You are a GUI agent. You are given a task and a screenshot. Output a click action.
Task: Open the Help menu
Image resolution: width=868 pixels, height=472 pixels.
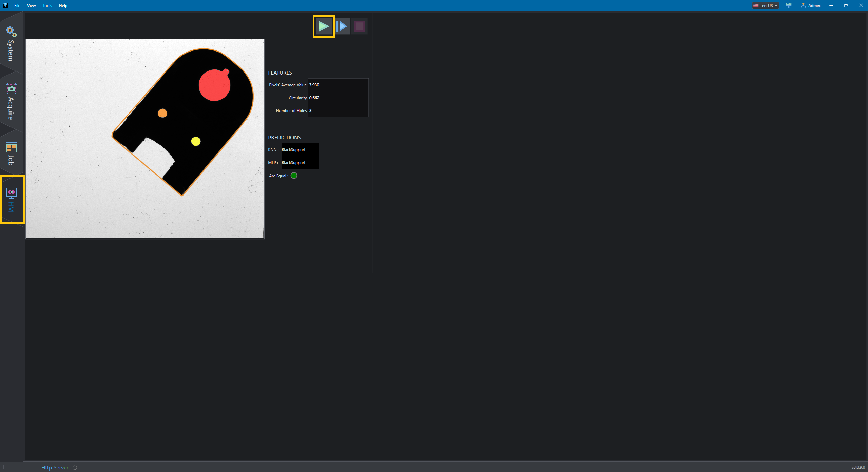click(x=63, y=5)
